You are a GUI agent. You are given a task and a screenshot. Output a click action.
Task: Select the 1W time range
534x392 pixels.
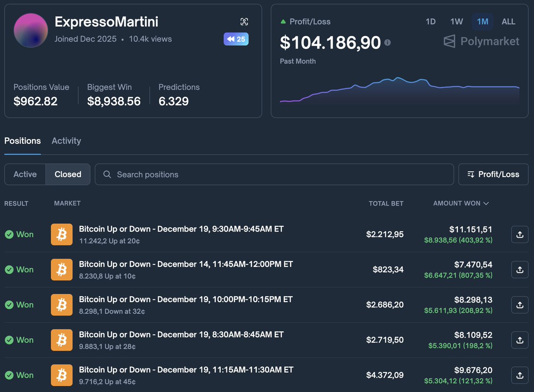(x=457, y=21)
